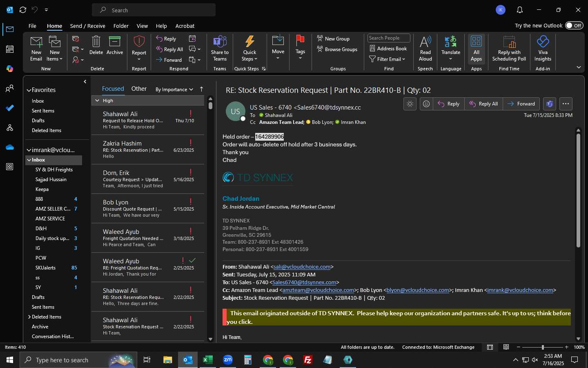Open All Apps in the ribbon
Viewport: 588px width, 368px height.
pos(476,48)
